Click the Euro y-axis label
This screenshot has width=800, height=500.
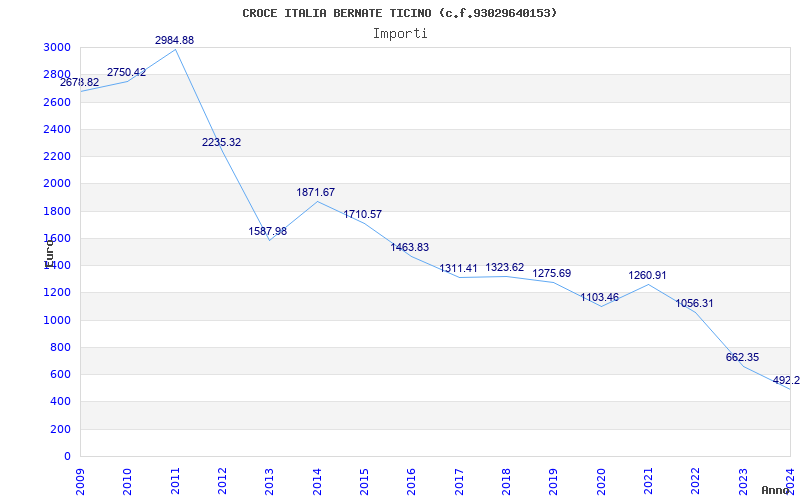coord(49,253)
